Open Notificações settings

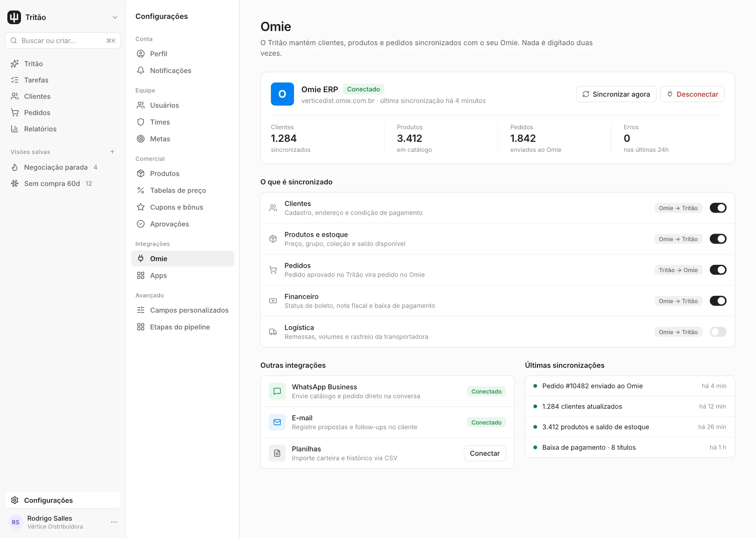click(x=183, y=70)
